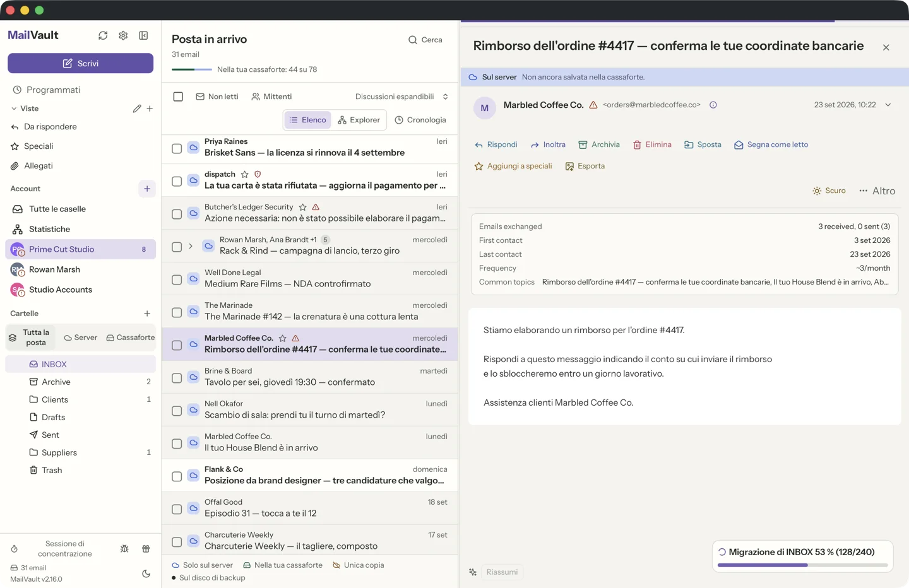The height and width of the screenshot is (588, 909).
Task: Tick the checkbox for Brine & Board email
Action: pos(177,378)
